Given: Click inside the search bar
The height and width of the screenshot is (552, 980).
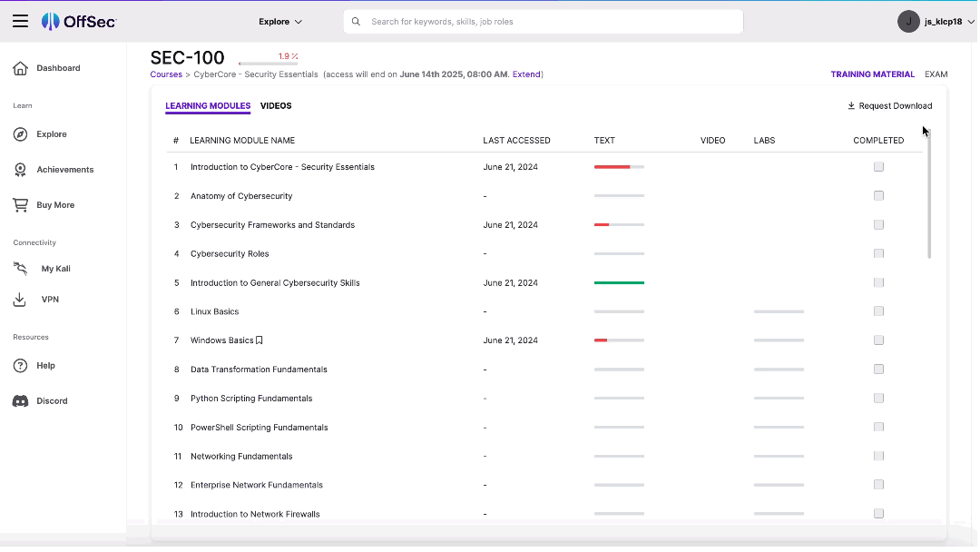Looking at the screenshot, I should pyautogui.click(x=543, y=21).
